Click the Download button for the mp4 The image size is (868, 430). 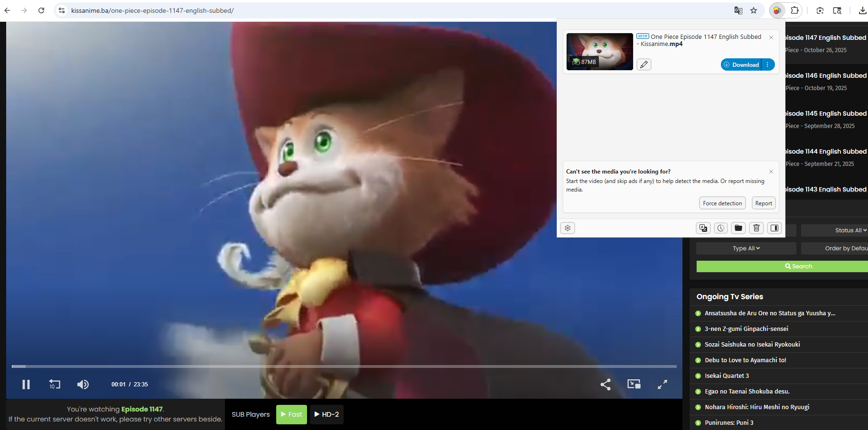741,64
